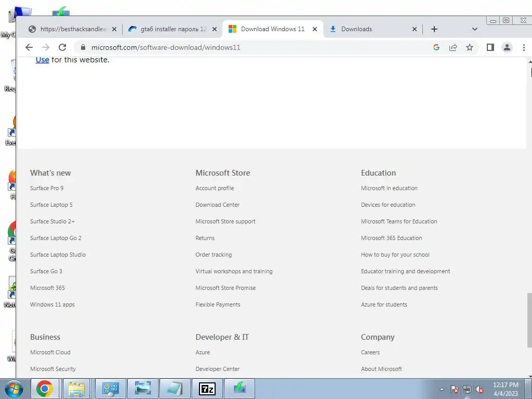This screenshot has width=532, height=399.
Task: Open About Microsoft link
Action: (x=381, y=369)
